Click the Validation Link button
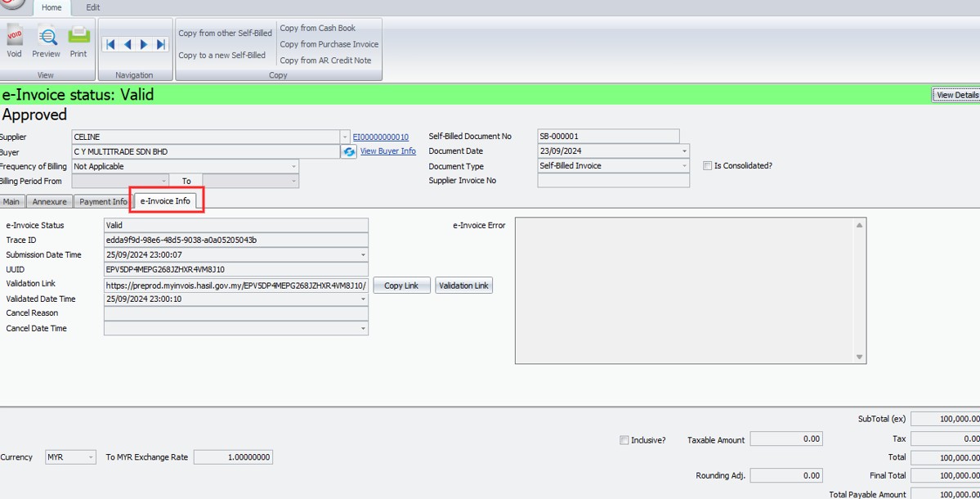980x499 pixels. pyautogui.click(x=463, y=285)
